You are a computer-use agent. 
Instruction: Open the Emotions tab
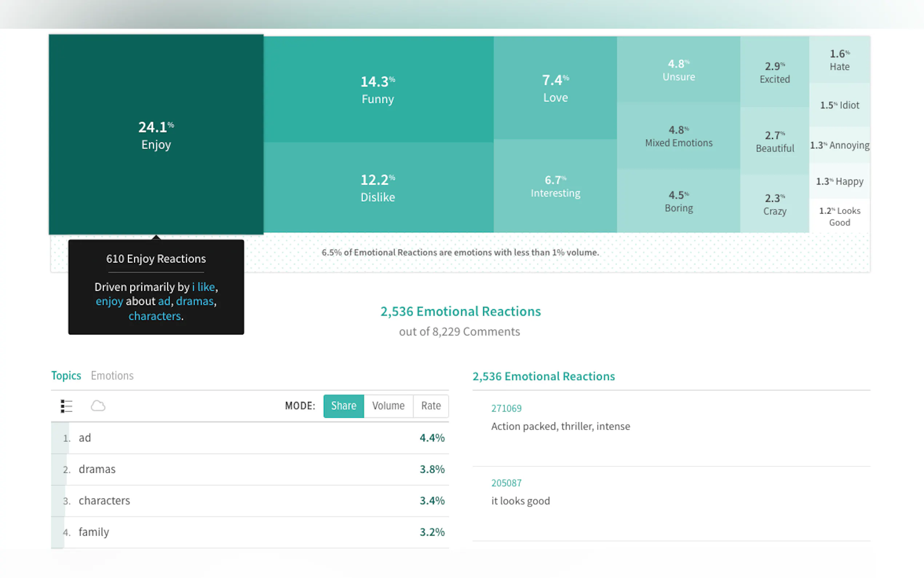[x=112, y=375]
